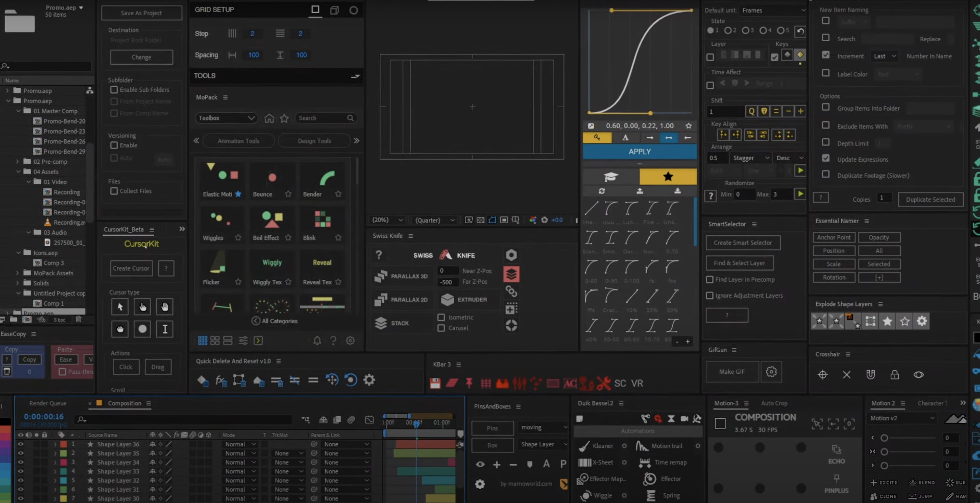Enable Collect Files checkbox

pyautogui.click(x=114, y=191)
